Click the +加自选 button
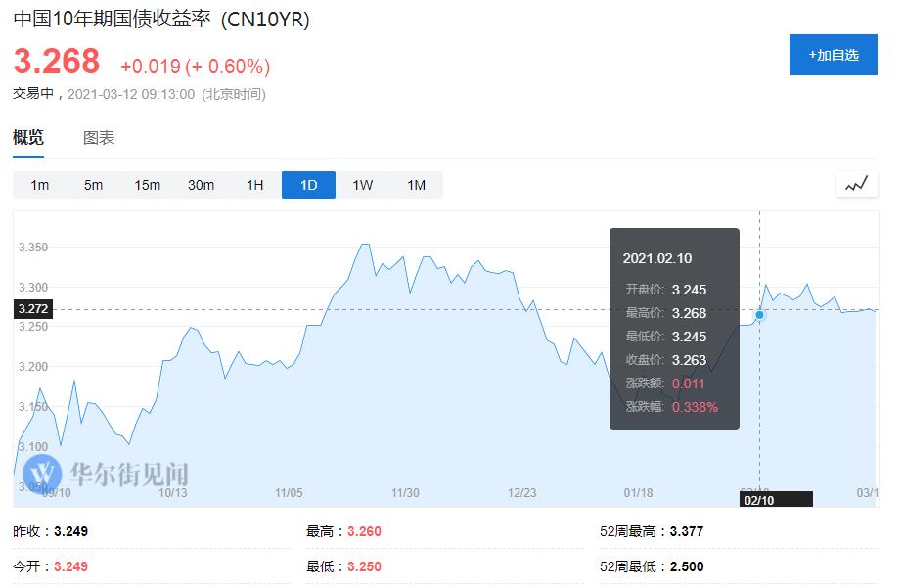The image size is (903, 588). click(834, 55)
